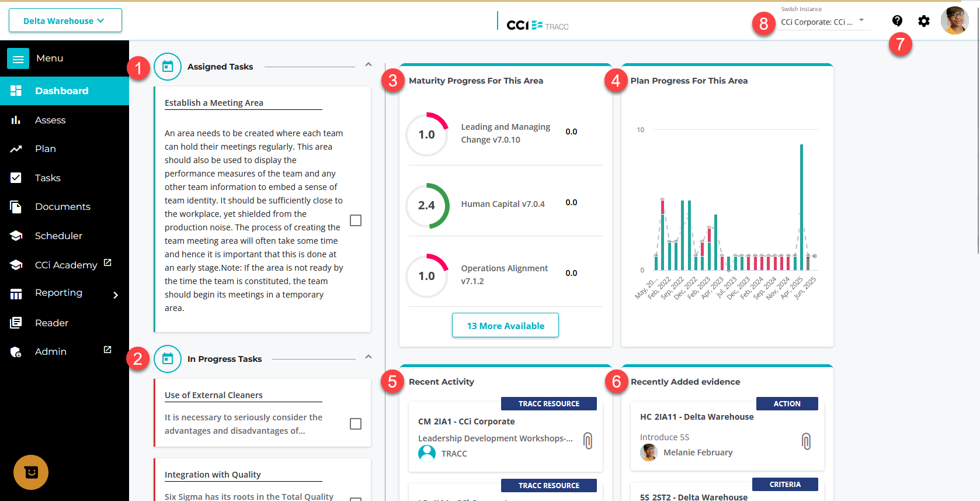The width and height of the screenshot is (980, 501).
Task: Click the Melanie February name
Action: (698, 452)
